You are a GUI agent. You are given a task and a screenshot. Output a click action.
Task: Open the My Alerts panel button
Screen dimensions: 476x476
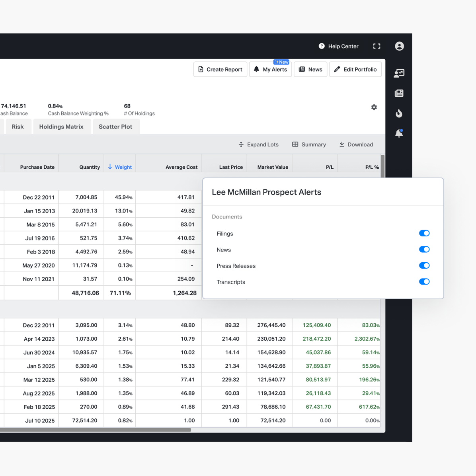tap(271, 69)
